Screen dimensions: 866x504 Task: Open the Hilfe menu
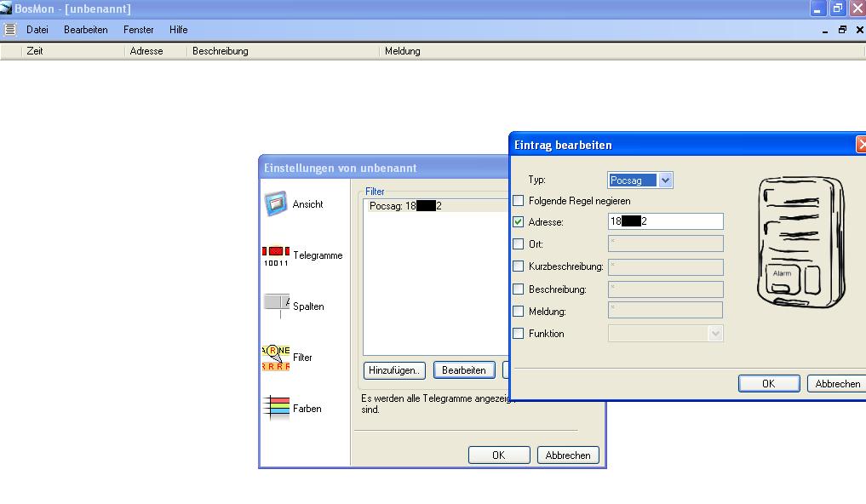click(x=178, y=30)
